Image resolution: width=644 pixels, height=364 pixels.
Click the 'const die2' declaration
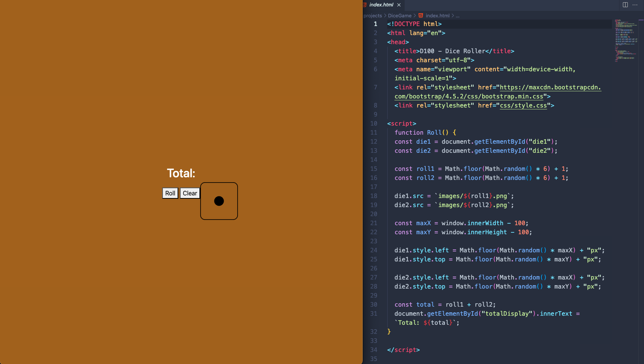(412, 151)
